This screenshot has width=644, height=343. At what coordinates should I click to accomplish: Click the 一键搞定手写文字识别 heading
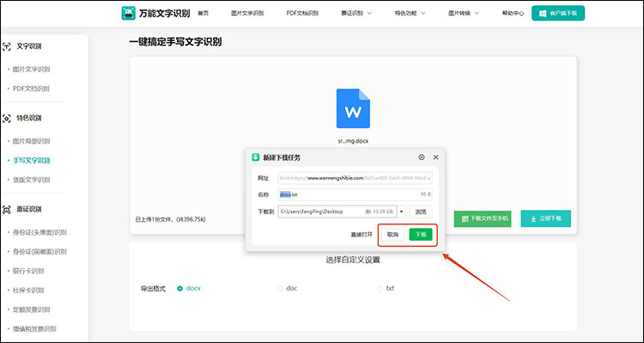click(175, 41)
